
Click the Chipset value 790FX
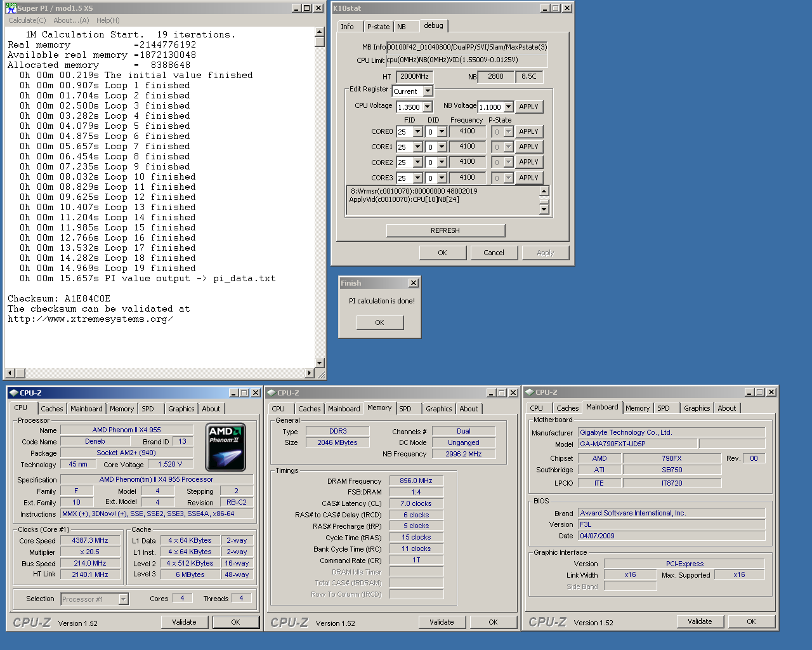point(672,458)
